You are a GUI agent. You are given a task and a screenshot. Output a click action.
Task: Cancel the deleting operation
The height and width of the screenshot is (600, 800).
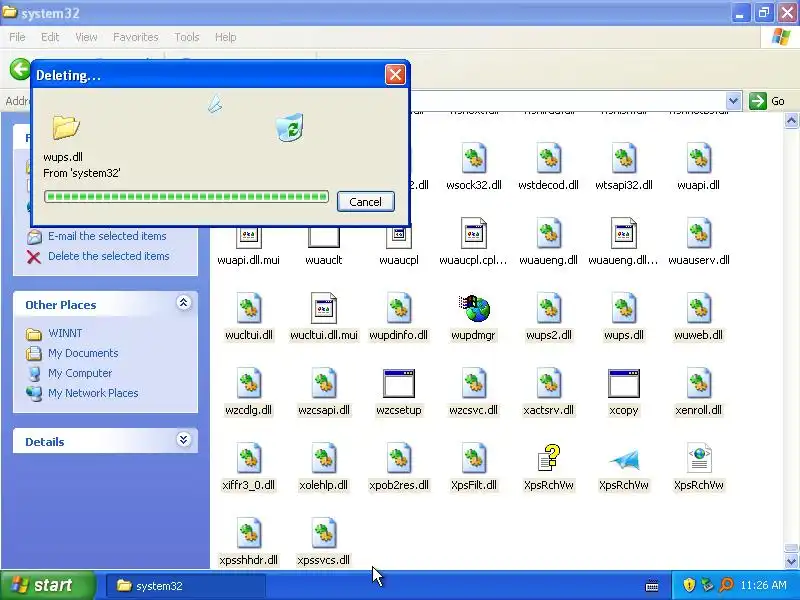click(x=365, y=202)
